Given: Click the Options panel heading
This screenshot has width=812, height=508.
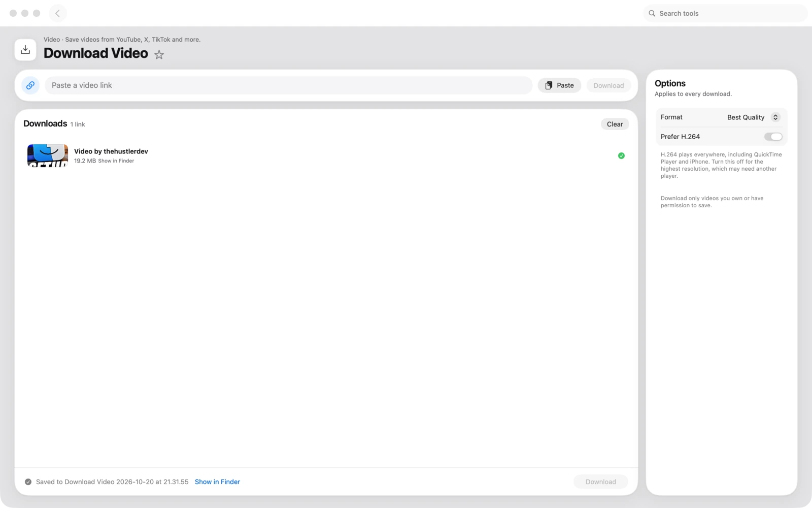Looking at the screenshot, I should 670,83.
